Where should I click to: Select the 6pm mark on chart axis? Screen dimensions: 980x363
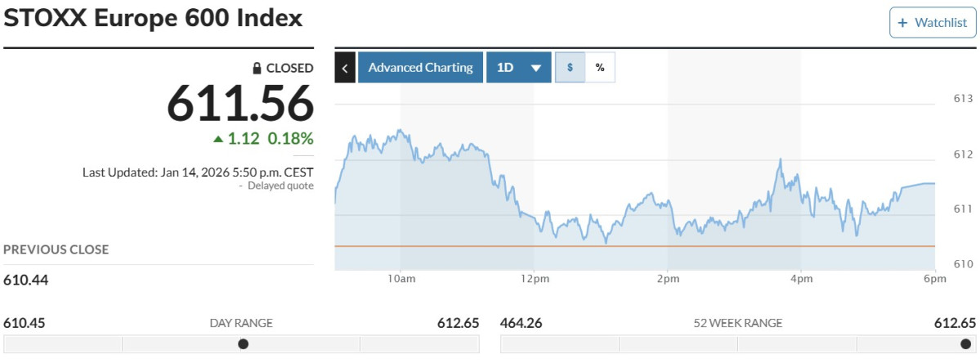(x=934, y=279)
